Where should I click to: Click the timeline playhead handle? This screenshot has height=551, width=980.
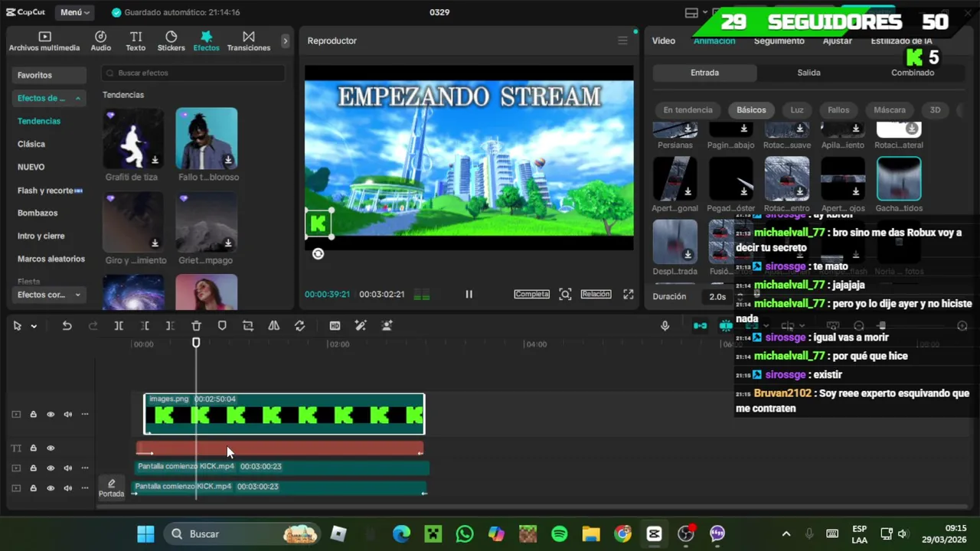pyautogui.click(x=196, y=343)
